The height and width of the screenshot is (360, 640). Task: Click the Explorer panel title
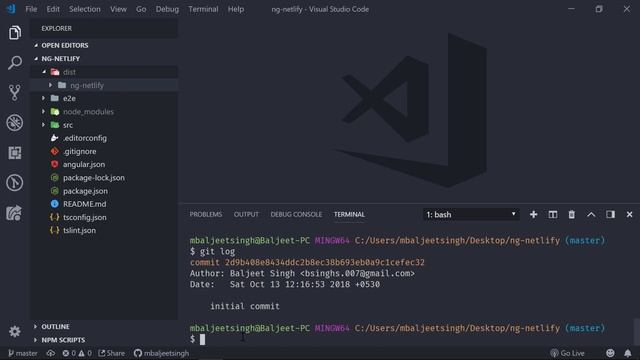tap(56, 28)
